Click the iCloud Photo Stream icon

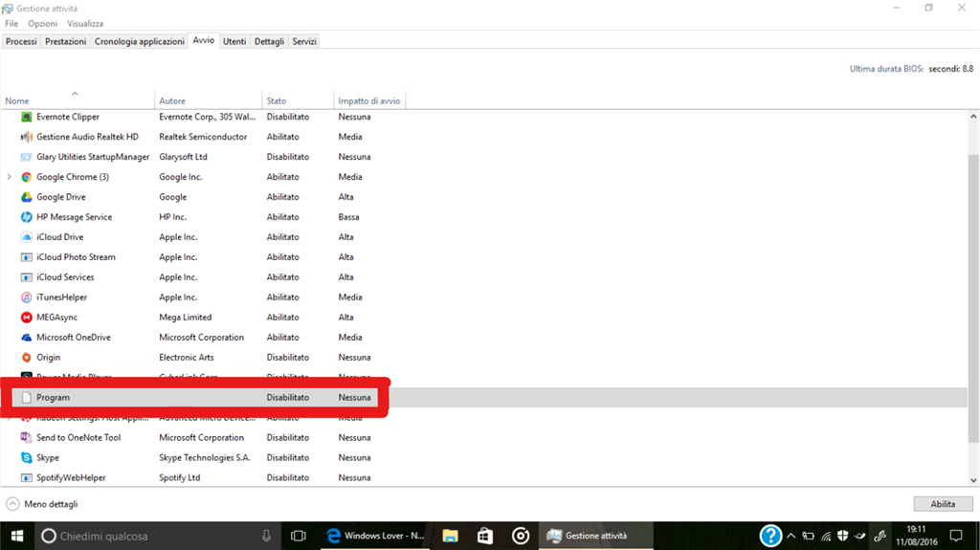[x=26, y=257]
